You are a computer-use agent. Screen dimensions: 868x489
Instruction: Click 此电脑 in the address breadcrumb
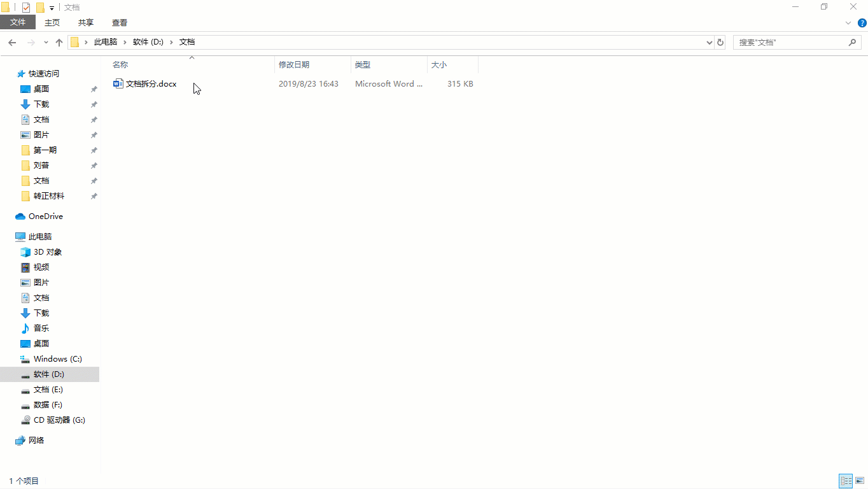tap(106, 42)
